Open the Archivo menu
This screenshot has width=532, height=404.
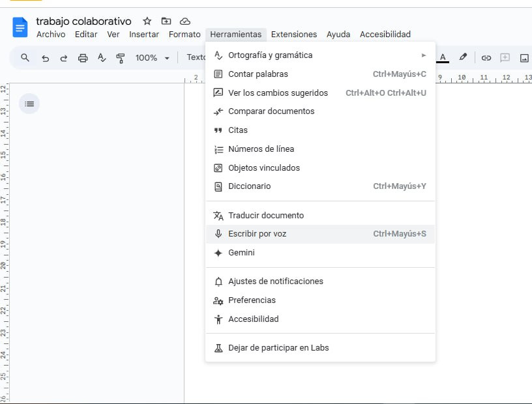(51, 35)
